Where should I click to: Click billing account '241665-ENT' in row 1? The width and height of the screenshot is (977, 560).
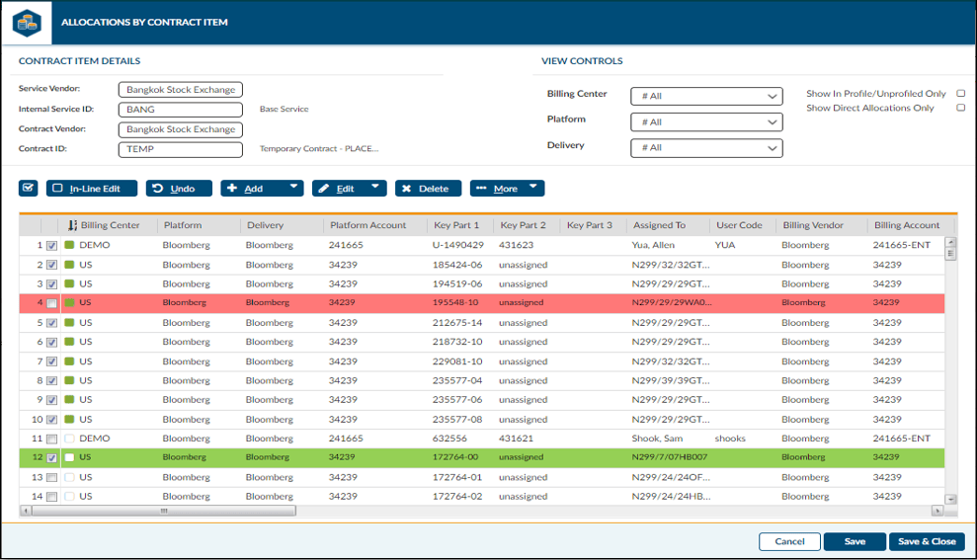point(901,245)
